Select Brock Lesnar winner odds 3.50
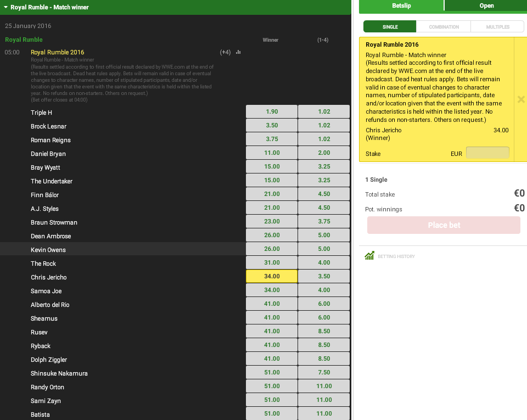Viewport: 527px width, 420px height. tap(272, 125)
